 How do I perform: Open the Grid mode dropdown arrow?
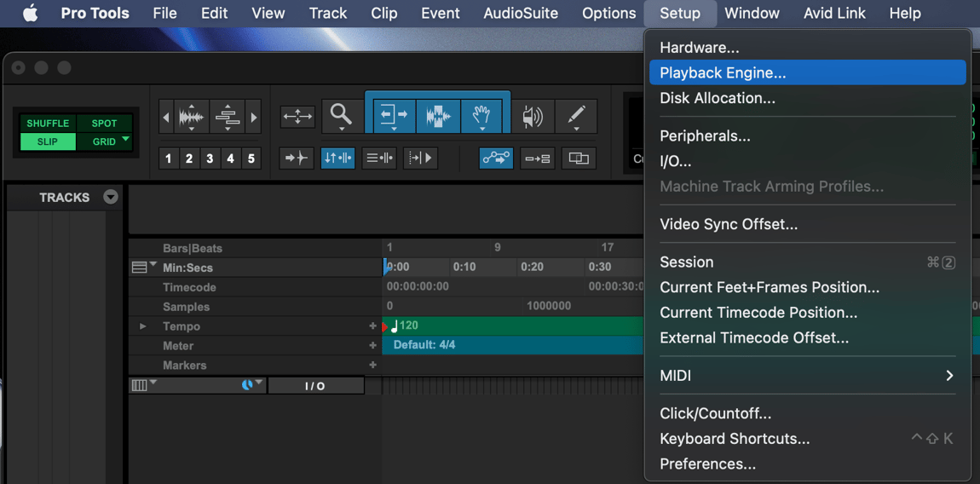tap(126, 140)
